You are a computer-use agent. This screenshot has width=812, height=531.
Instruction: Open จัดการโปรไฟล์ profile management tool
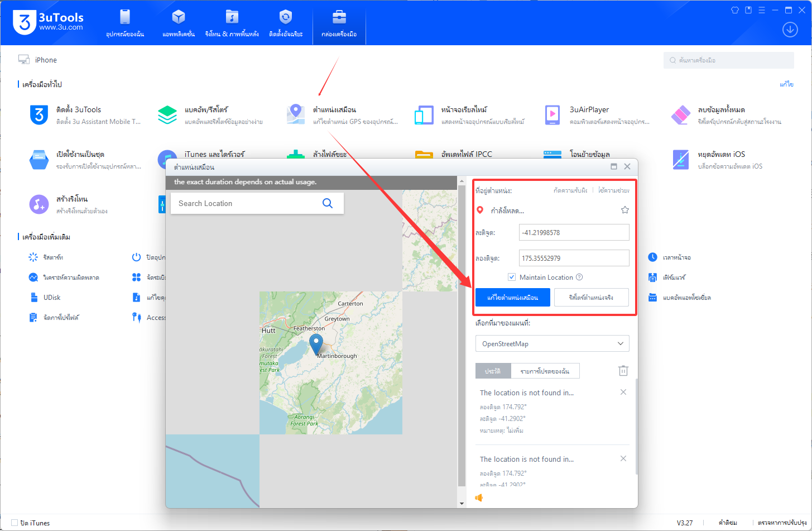pyautogui.click(x=54, y=318)
